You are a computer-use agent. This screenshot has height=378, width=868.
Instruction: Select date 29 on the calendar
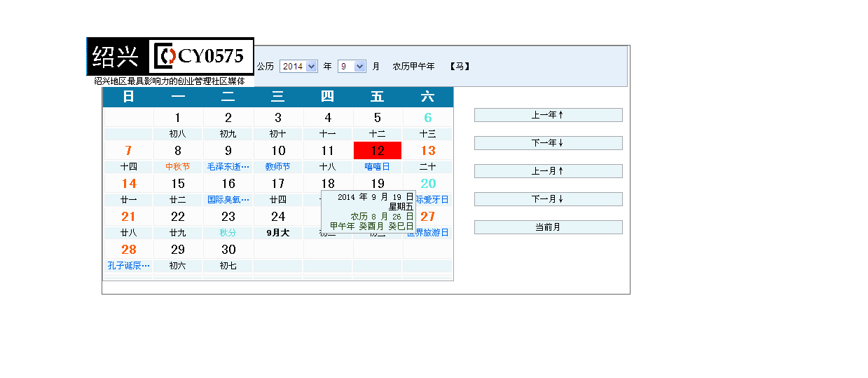point(178,250)
